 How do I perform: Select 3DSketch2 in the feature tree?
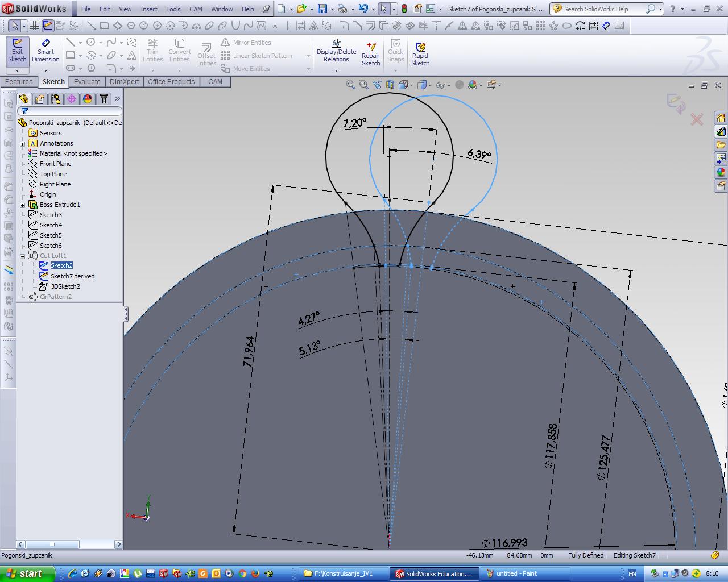(x=65, y=286)
